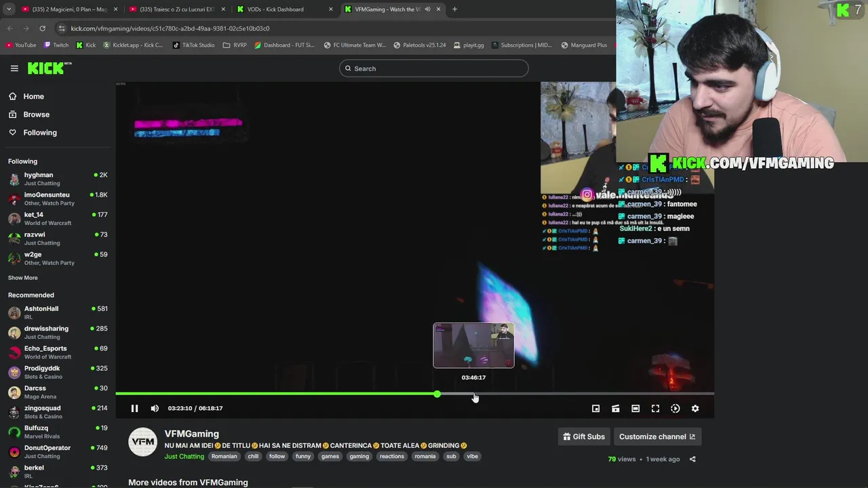The width and height of the screenshot is (868, 488).
Task: Open hyghman's channel
Action: [x=58, y=179]
